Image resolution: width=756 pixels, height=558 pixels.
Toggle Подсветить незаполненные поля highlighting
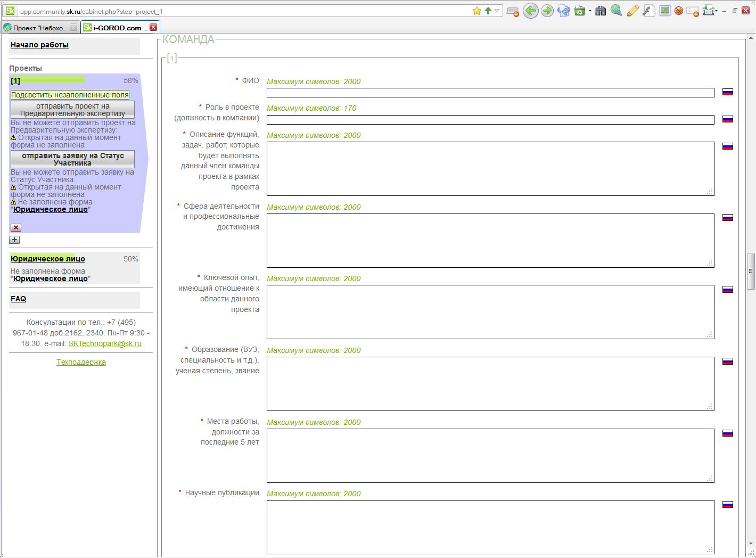point(70,95)
